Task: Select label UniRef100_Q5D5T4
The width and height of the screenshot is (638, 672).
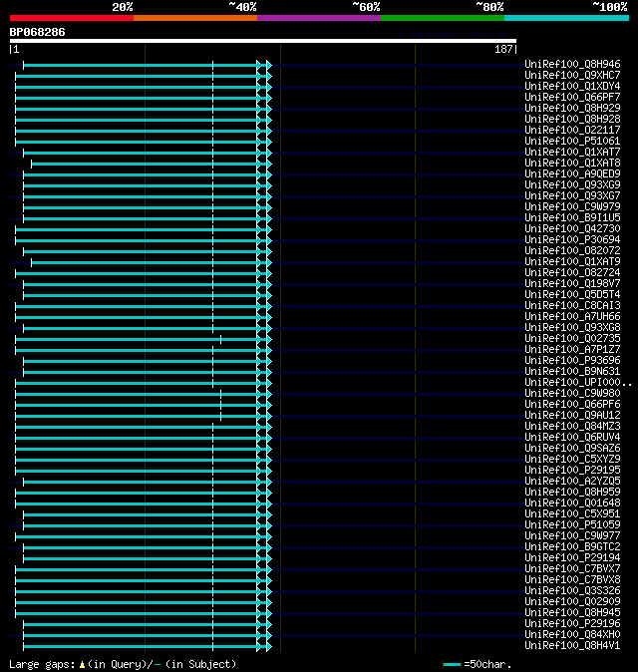Action: coord(572,295)
